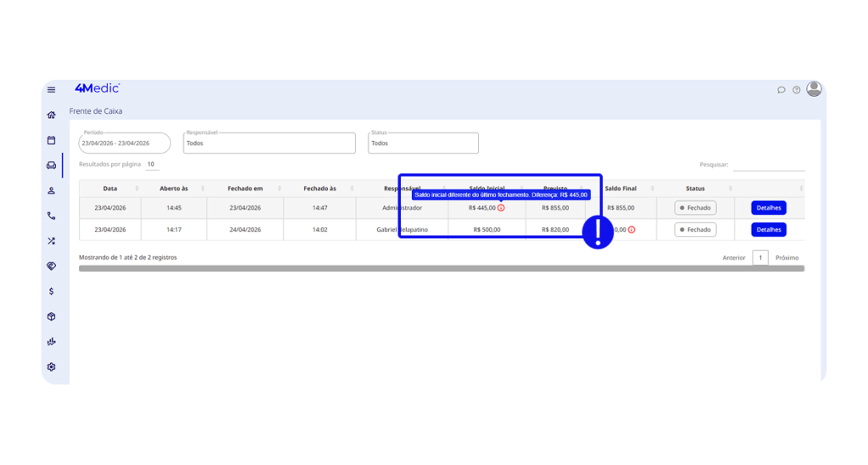Open the dollar sign financial icon
This screenshot has width=868, height=465.
52,291
